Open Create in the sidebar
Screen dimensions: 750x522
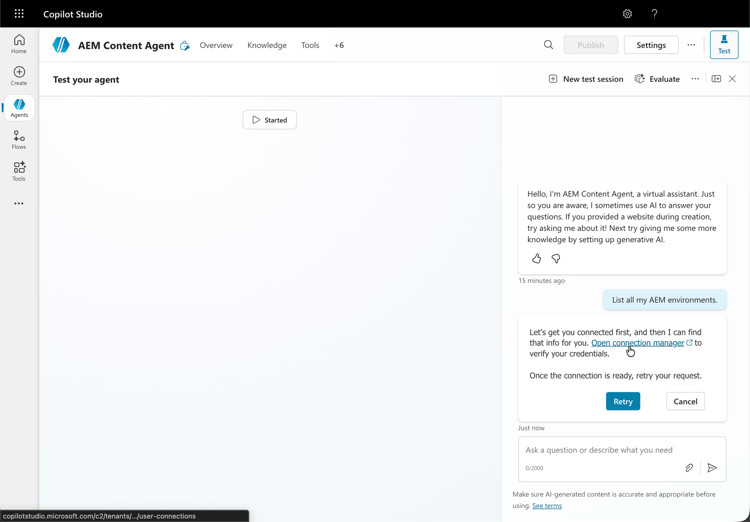pyautogui.click(x=19, y=76)
